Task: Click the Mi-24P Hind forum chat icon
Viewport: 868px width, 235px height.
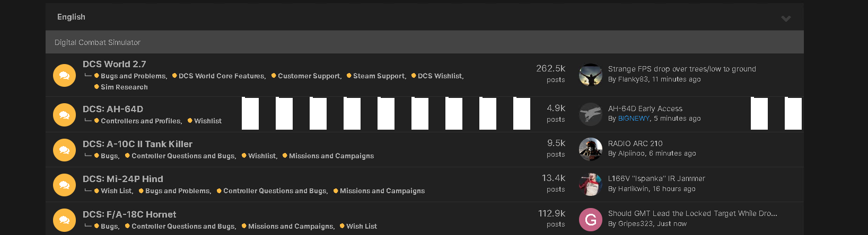Action: click(x=64, y=185)
